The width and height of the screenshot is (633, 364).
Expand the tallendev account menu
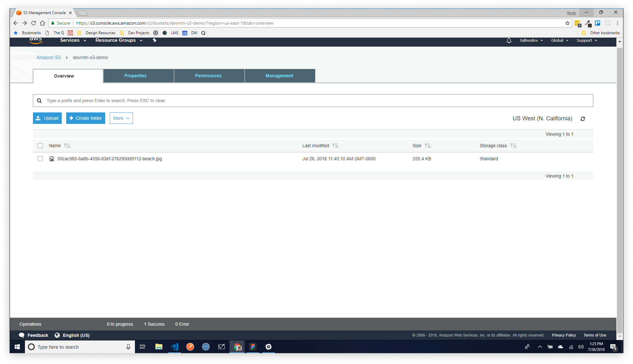531,41
